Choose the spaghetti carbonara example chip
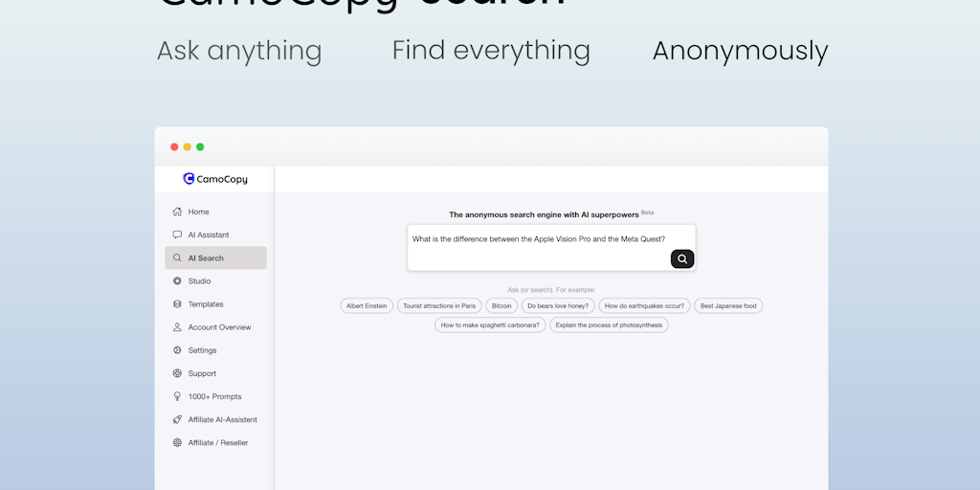The image size is (980, 490). click(490, 325)
